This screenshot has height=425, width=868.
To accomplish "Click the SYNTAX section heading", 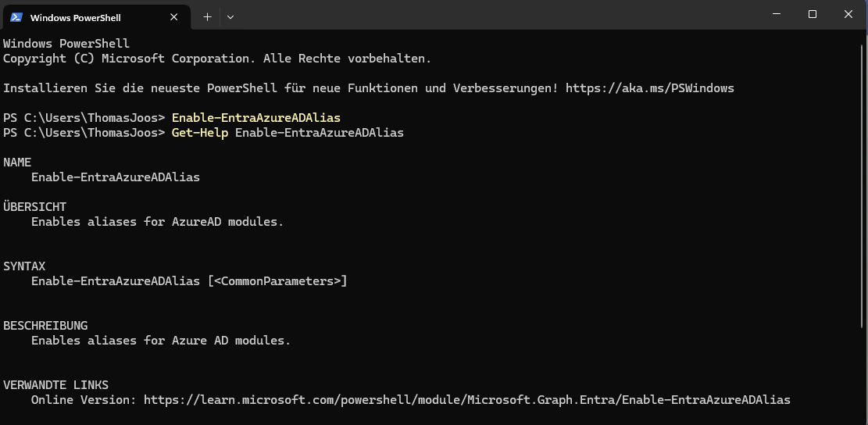I will tap(24, 266).
